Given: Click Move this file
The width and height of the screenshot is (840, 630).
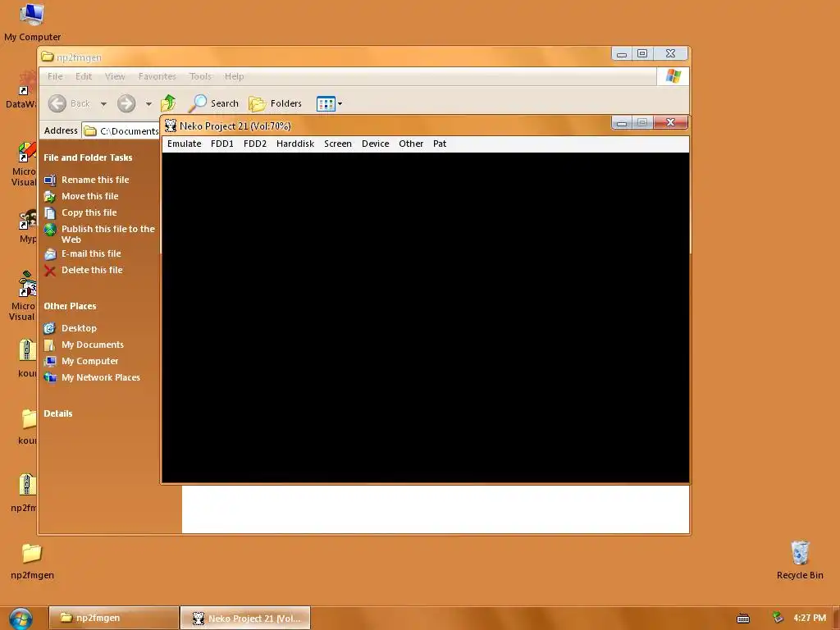Looking at the screenshot, I should tap(89, 196).
